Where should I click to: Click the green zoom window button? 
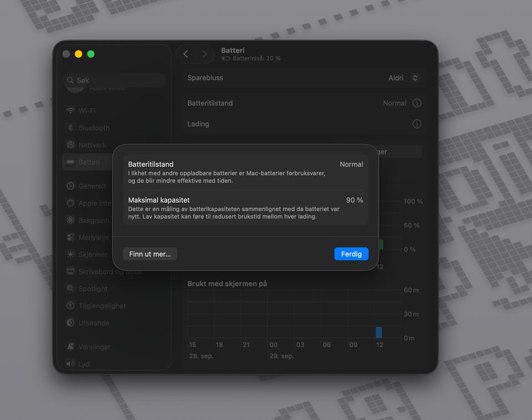click(x=90, y=54)
